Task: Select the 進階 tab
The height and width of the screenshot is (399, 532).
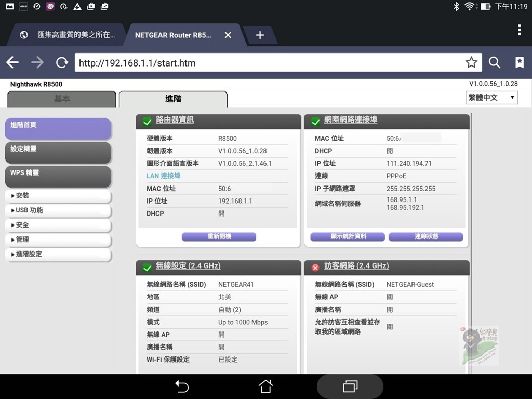Action: (x=173, y=99)
